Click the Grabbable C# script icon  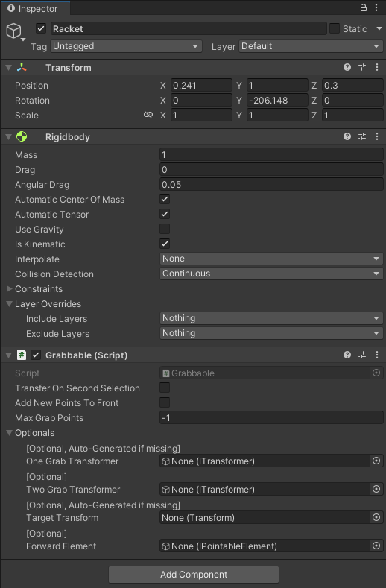22,355
